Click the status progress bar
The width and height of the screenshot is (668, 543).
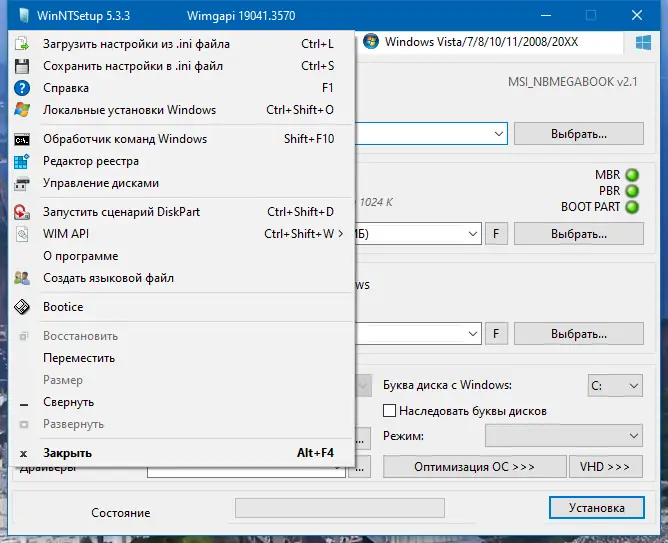[340, 508]
